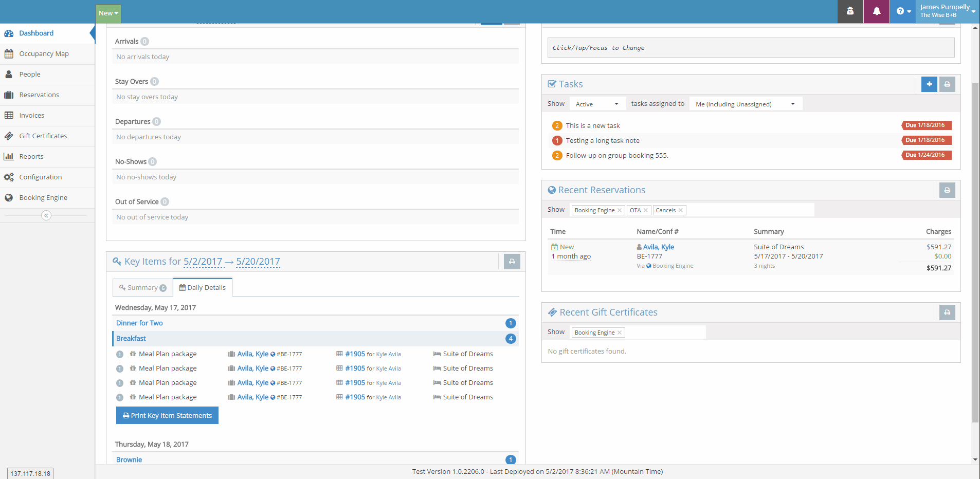Click the Recent Gift Certificates tag icon
The image size is (980, 479).
(x=553, y=312)
